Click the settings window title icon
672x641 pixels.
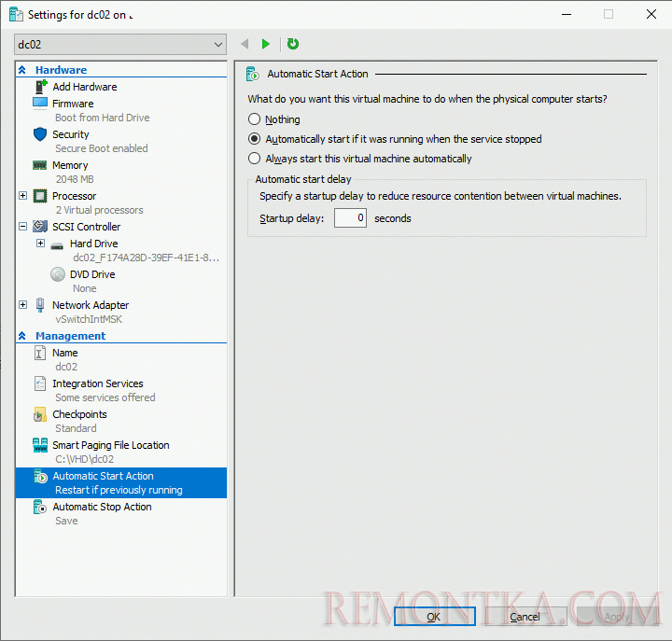click(16, 15)
